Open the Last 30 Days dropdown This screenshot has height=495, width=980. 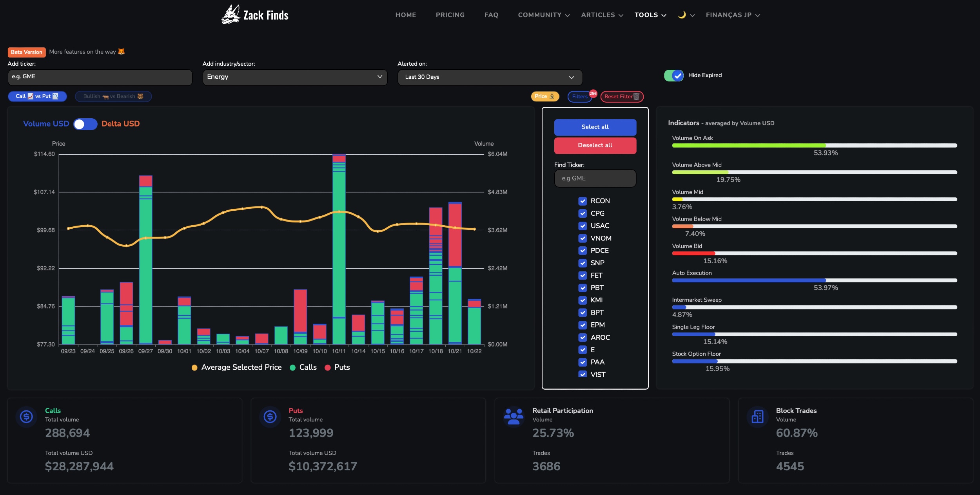pos(490,77)
